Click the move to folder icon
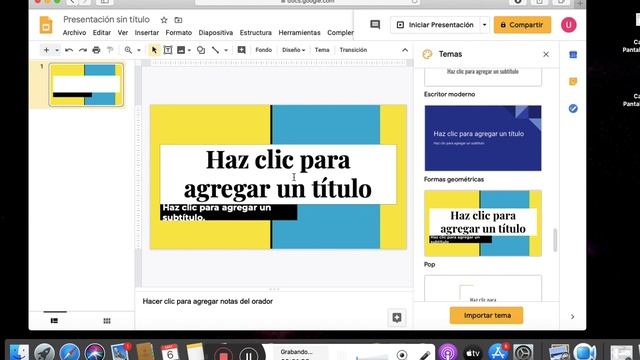 (x=178, y=20)
